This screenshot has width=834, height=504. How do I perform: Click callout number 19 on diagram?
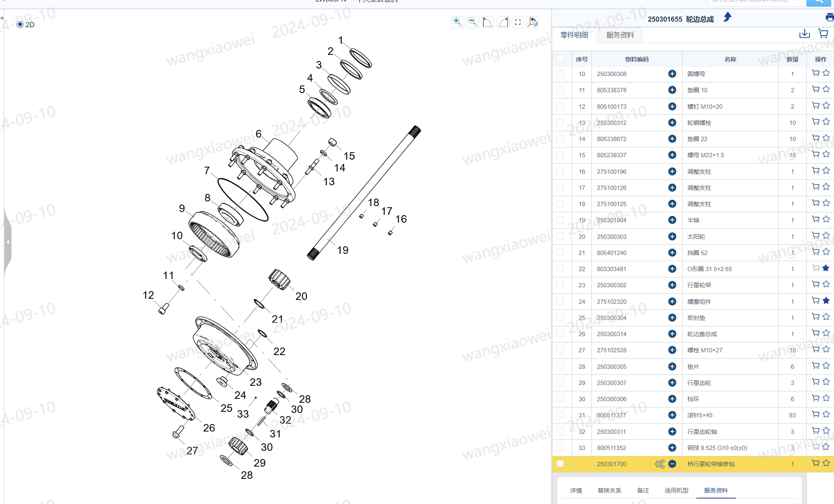tap(343, 250)
